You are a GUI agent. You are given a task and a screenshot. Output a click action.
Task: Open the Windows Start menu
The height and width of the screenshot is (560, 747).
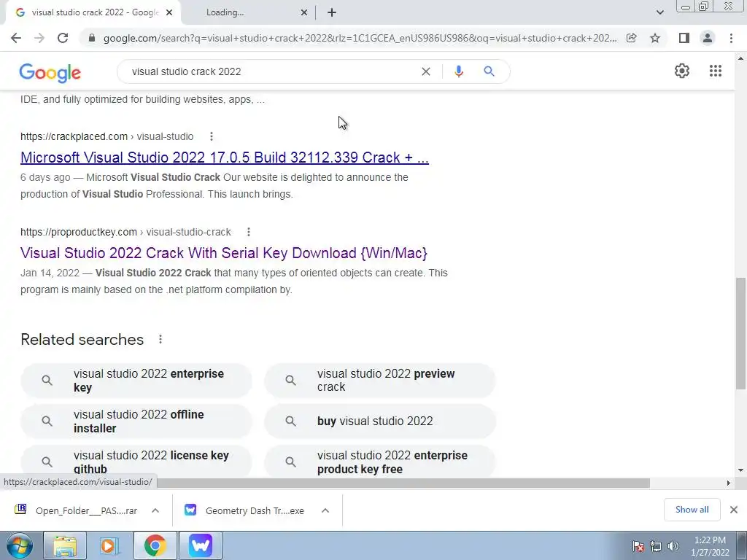coord(19,545)
